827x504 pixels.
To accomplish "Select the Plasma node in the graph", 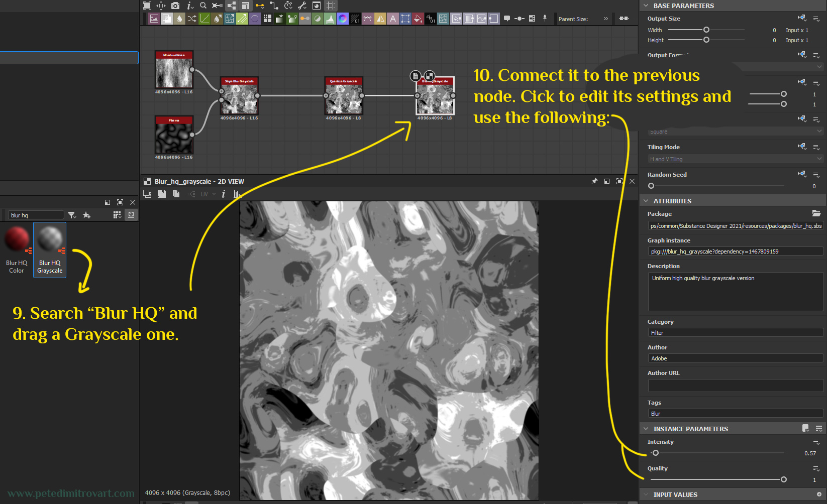I will pos(174,135).
